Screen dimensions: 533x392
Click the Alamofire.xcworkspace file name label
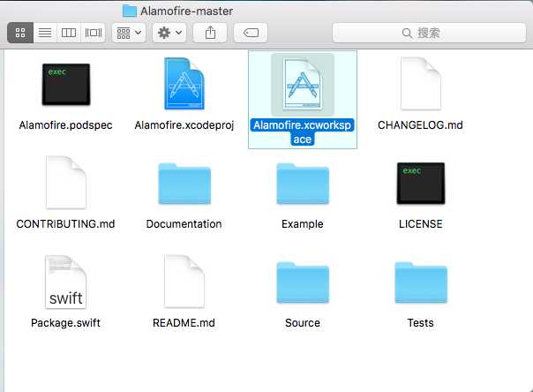pos(303,132)
